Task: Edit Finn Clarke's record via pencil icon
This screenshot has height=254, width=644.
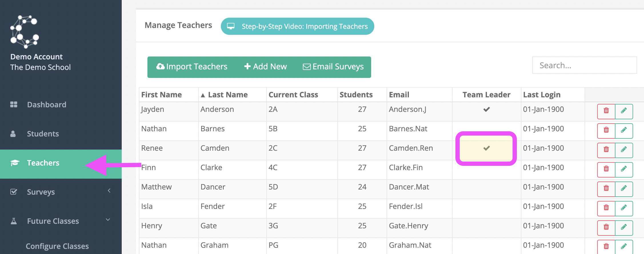Action: coord(624,170)
